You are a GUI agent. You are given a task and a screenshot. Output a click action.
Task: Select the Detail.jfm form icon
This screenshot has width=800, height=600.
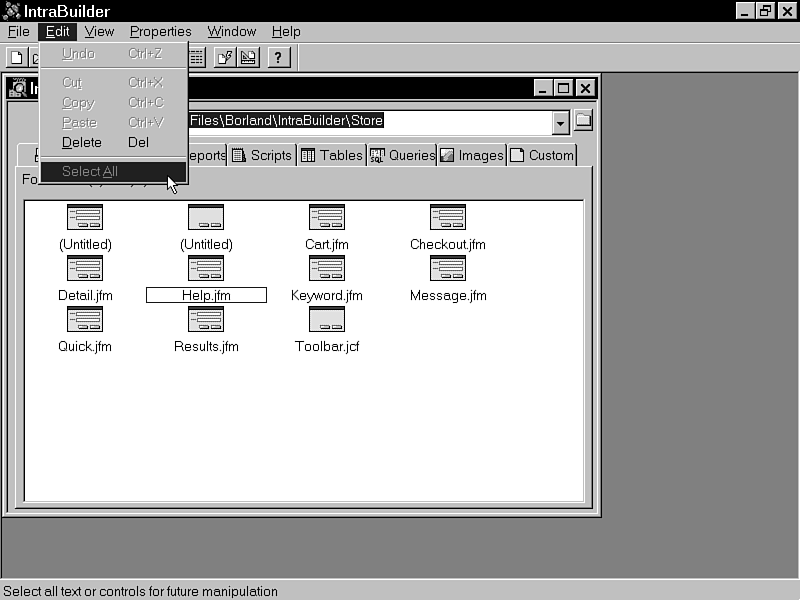coord(85,268)
